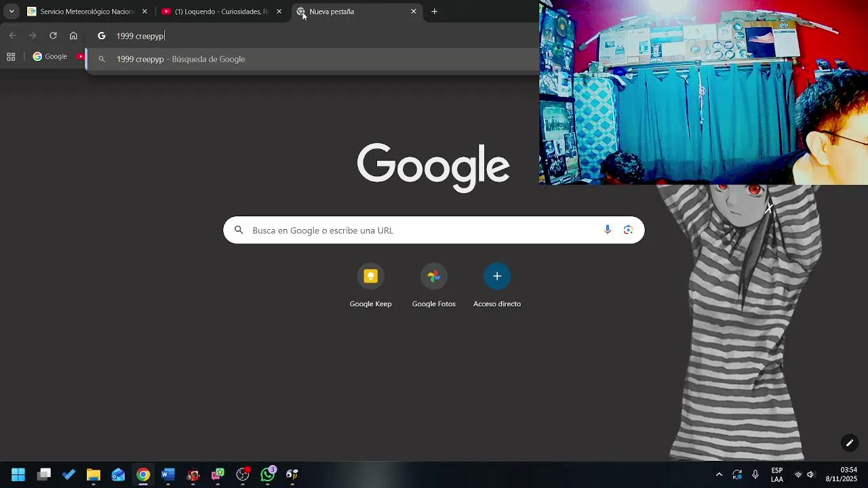The width and height of the screenshot is (868, 488).
Task: Go forward with the forward arrow
Action: [33, 36]
